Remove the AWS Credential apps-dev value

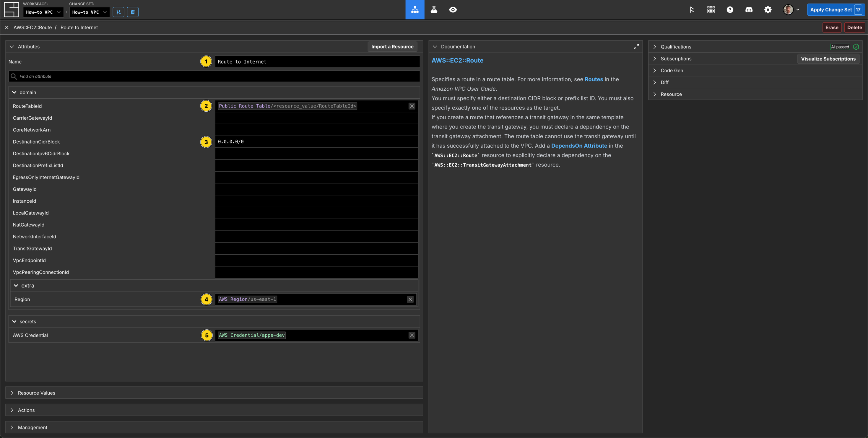412,335
